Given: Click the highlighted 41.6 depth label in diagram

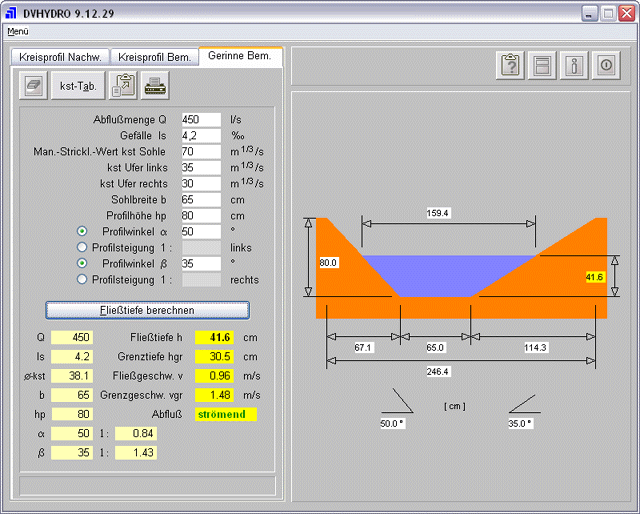Looking at the screenshot, I should 594,277.
